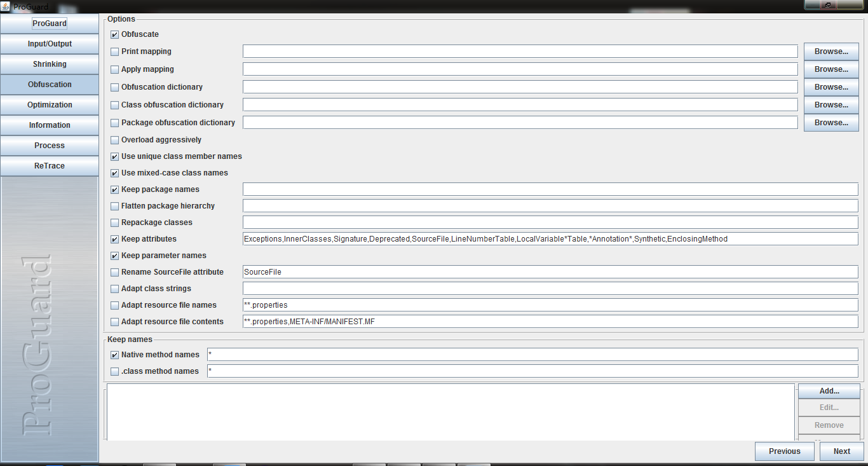Go to Previous step
Screen dimensions: 868x466
[x=785, y=451]
